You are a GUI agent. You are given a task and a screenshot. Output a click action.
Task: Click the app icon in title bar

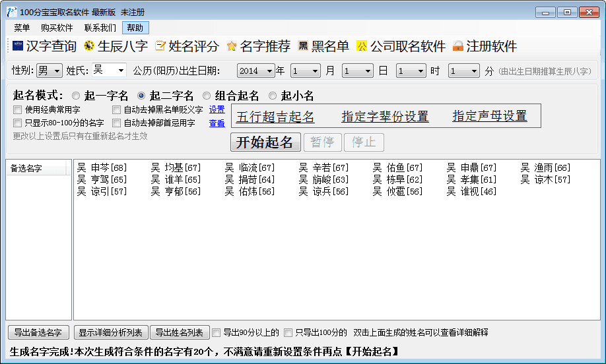11,12
